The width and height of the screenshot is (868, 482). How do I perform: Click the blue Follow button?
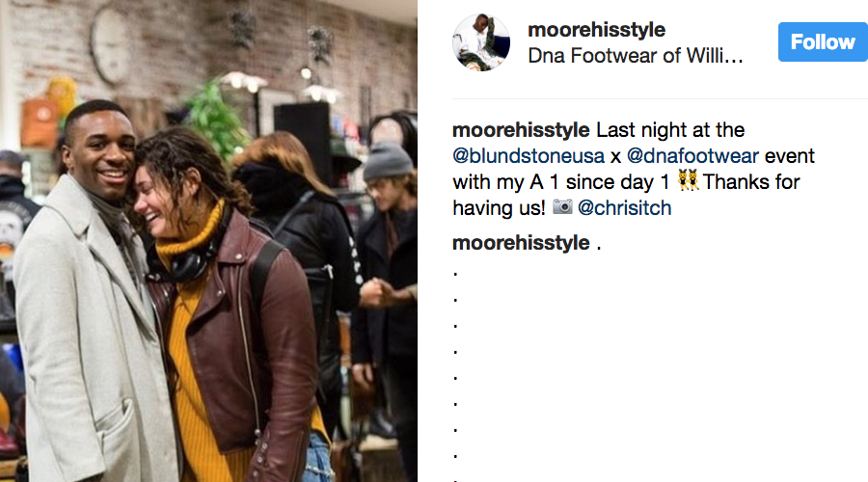point(823,42)
